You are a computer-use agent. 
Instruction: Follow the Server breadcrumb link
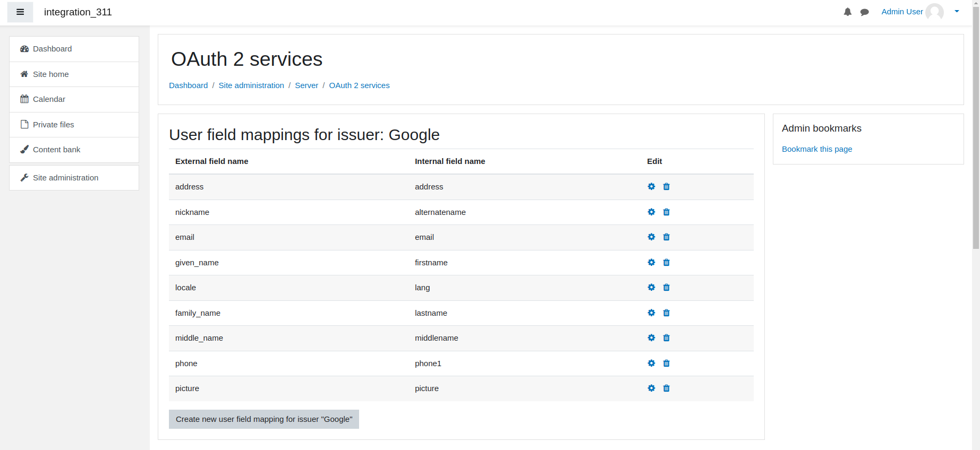point(306,85)
